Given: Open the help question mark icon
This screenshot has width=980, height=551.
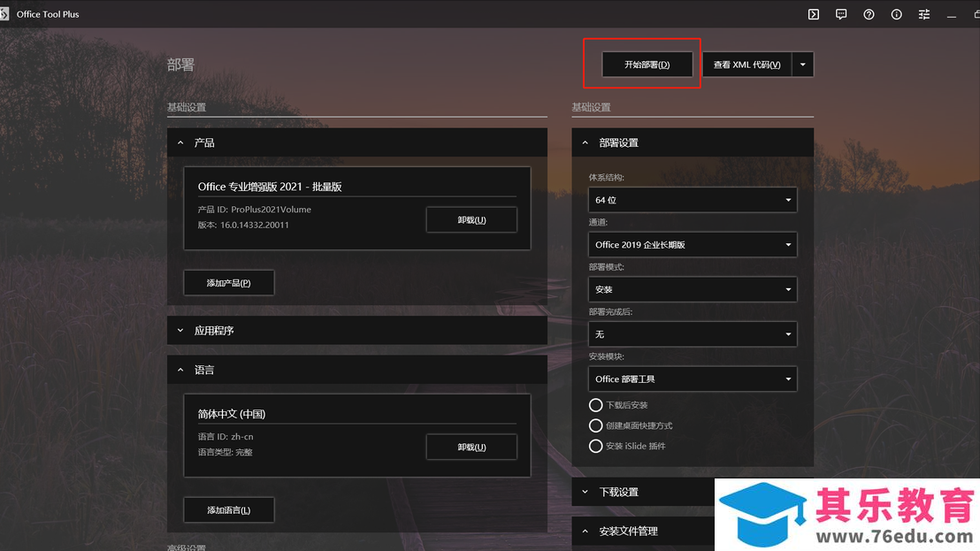Looking at the screenshot, I should click(869, 14).
